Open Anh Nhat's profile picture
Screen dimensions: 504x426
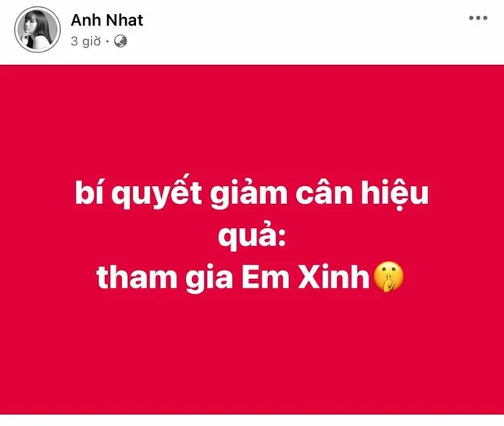click(38, 29)
